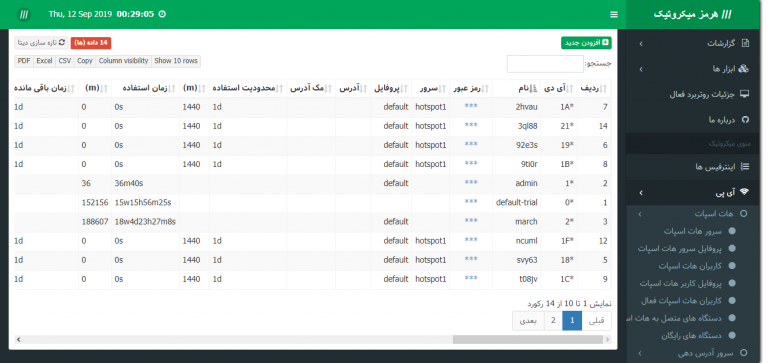Open the Column visibility dropdown
Image resolution: width=768 pixels, height=363 pixels.
click(123, 61)
